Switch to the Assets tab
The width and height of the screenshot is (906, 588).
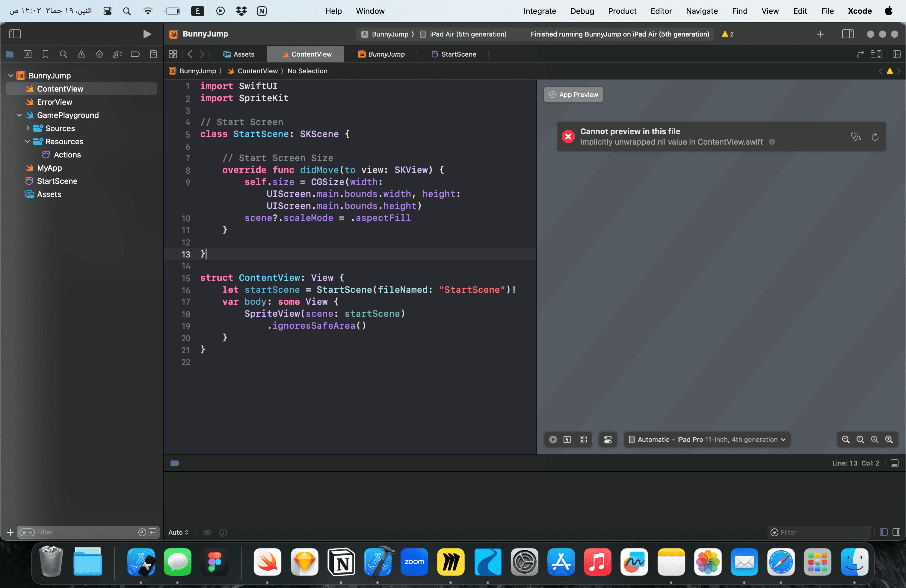[239, 54]
